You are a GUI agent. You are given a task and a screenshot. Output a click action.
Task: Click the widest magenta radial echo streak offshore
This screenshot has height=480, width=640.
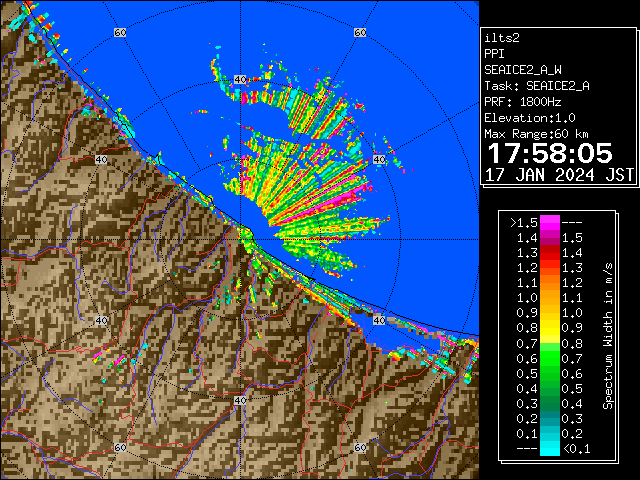(x=327, y=206)
